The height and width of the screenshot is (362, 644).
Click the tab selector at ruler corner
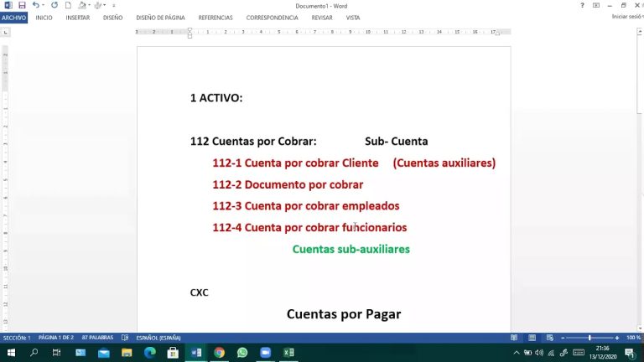click(6, 32)
